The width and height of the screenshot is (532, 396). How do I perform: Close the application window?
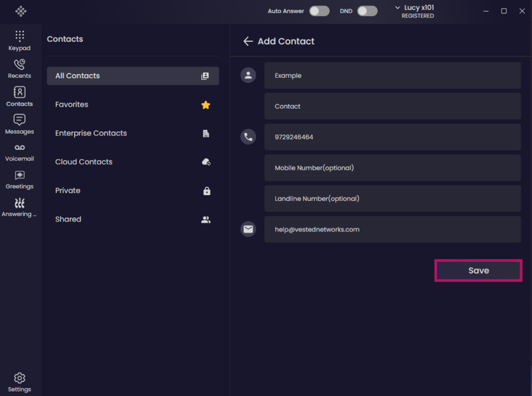[522, 11]
